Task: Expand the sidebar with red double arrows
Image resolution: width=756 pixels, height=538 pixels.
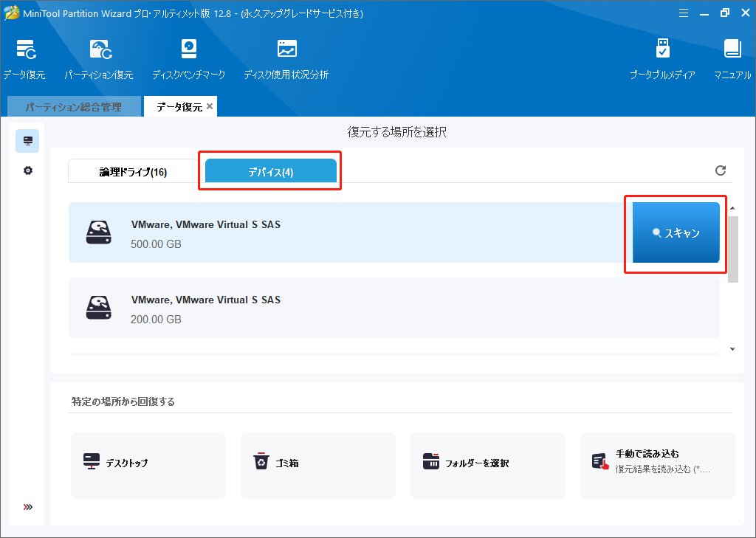Action: click(x=28, y=507)
